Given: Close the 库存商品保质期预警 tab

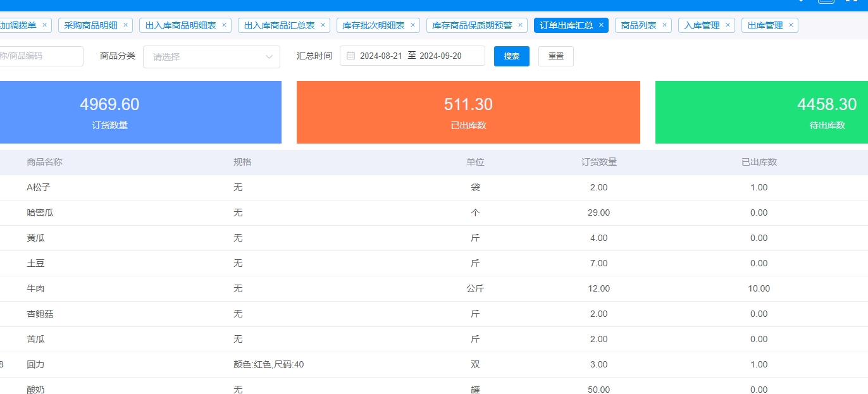Looking at the screenshot, I should [x=520, y=25].
